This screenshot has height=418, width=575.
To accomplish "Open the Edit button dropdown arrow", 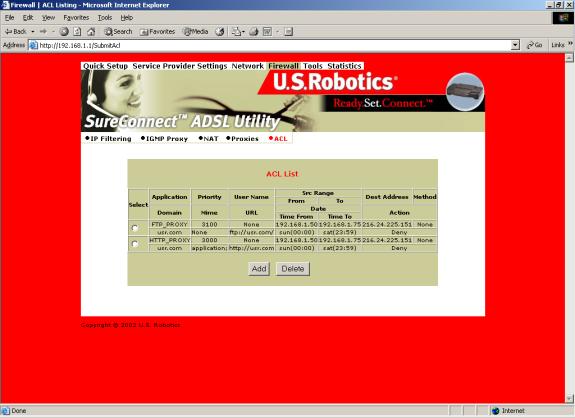I will 278,32.
